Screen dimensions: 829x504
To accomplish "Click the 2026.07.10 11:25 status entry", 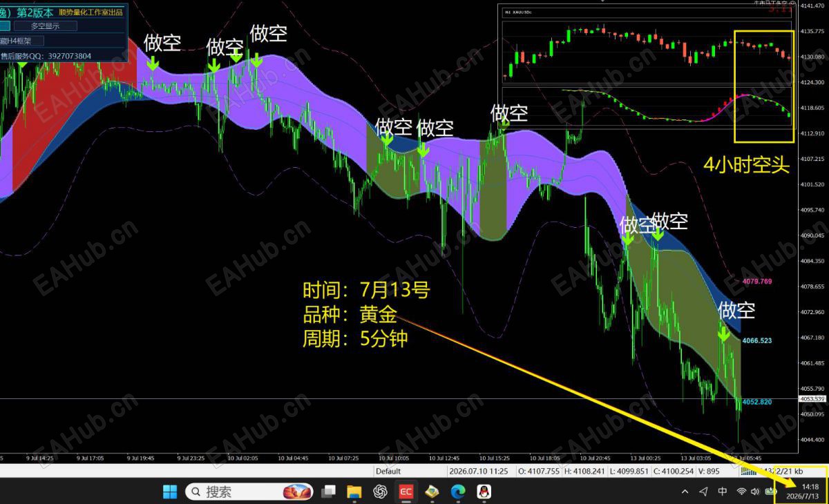I will tap(478, 472).
